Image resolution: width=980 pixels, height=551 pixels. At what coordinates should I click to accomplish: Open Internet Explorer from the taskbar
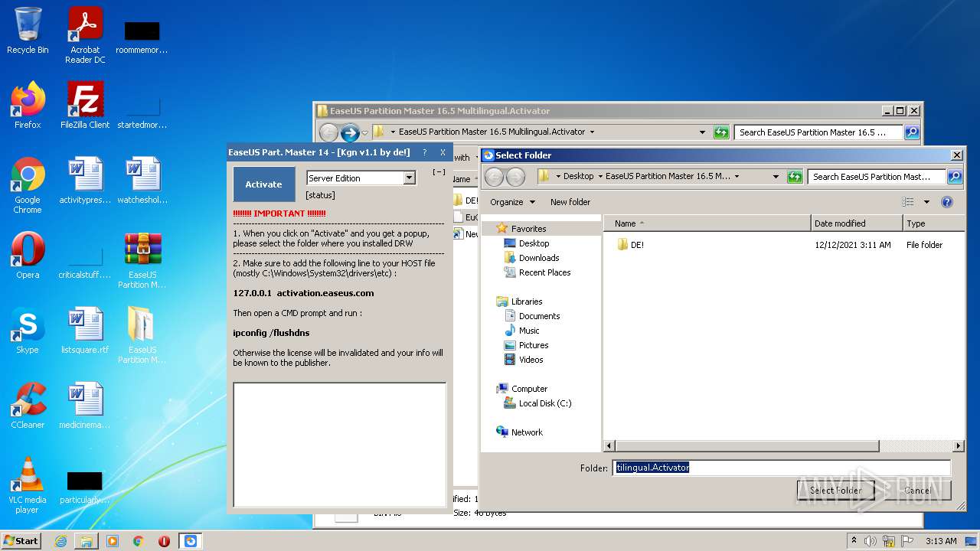click(60, 541)
